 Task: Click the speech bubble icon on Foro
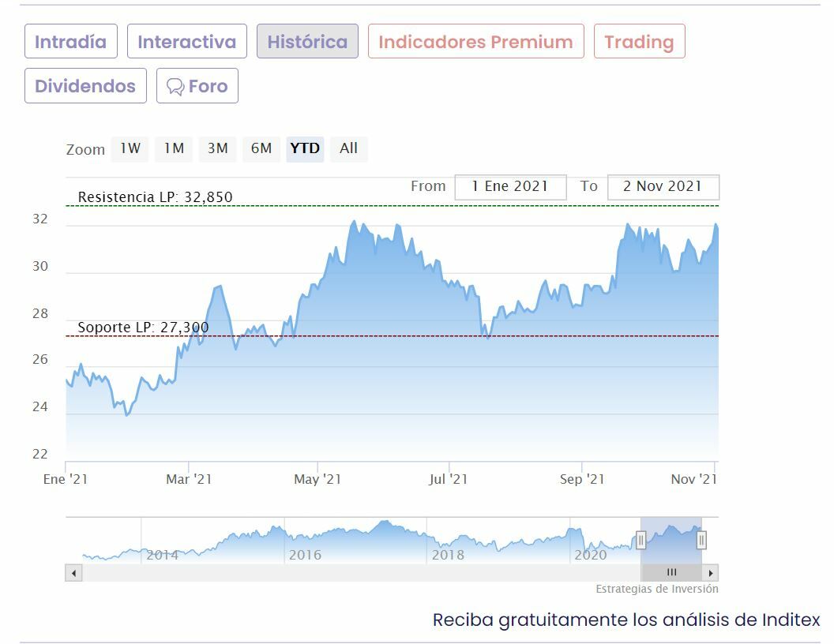175,87
